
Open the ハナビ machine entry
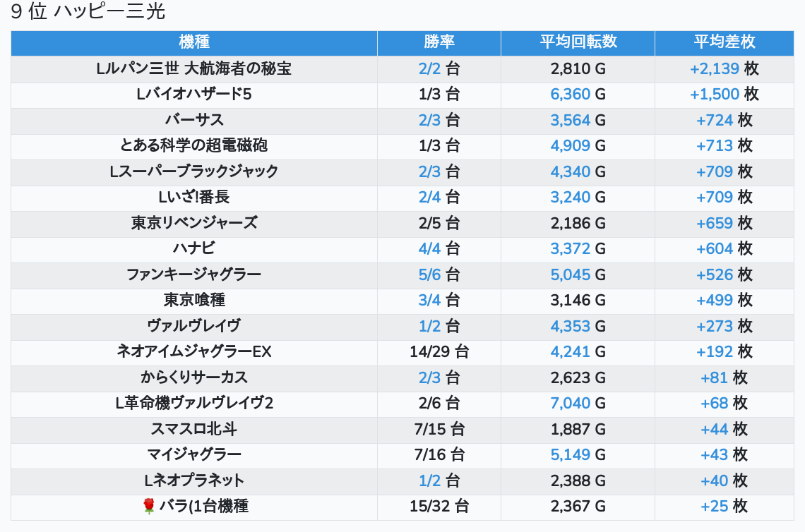tap(194, 248)
